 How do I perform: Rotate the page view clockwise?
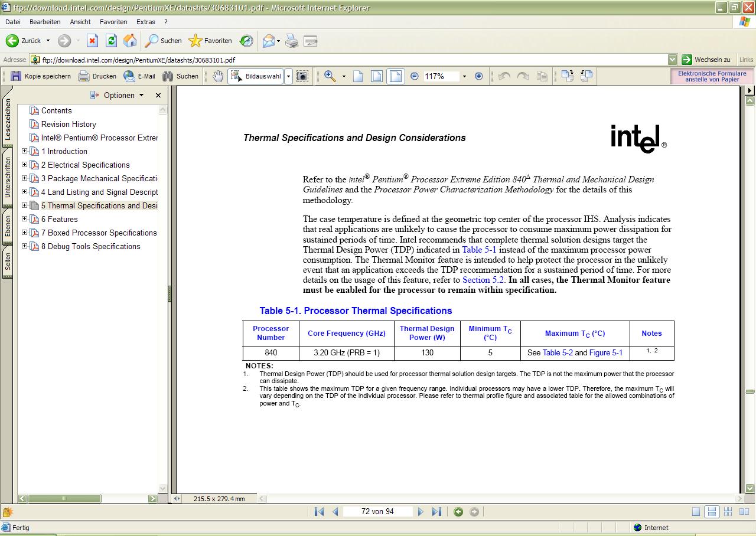point(568,76)
